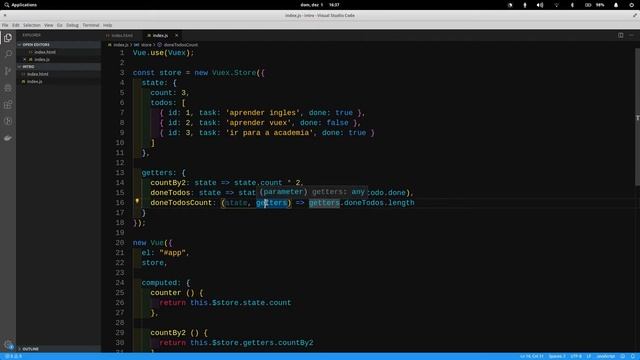Click the circular activity bar icon above the Docker whale

[8, 121]
